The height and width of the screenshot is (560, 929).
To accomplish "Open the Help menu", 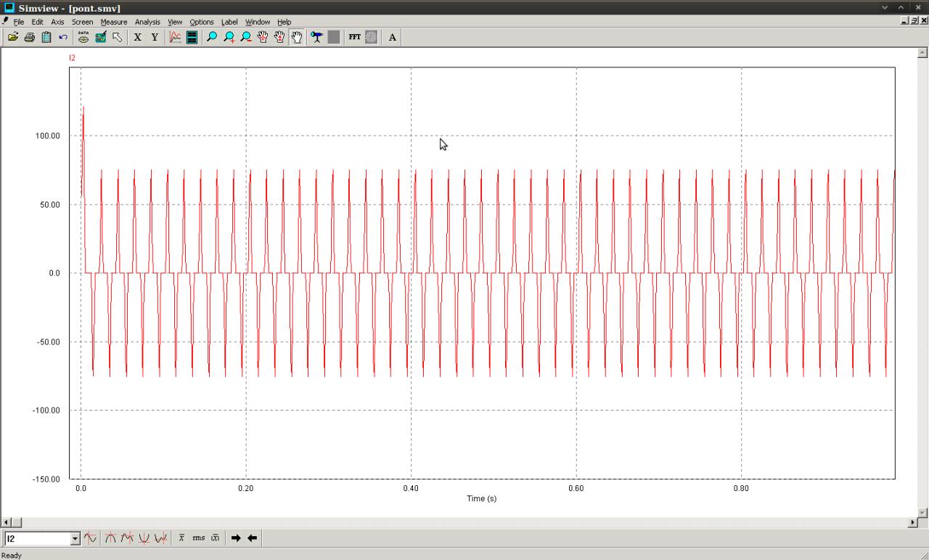I will click(285, 22).
